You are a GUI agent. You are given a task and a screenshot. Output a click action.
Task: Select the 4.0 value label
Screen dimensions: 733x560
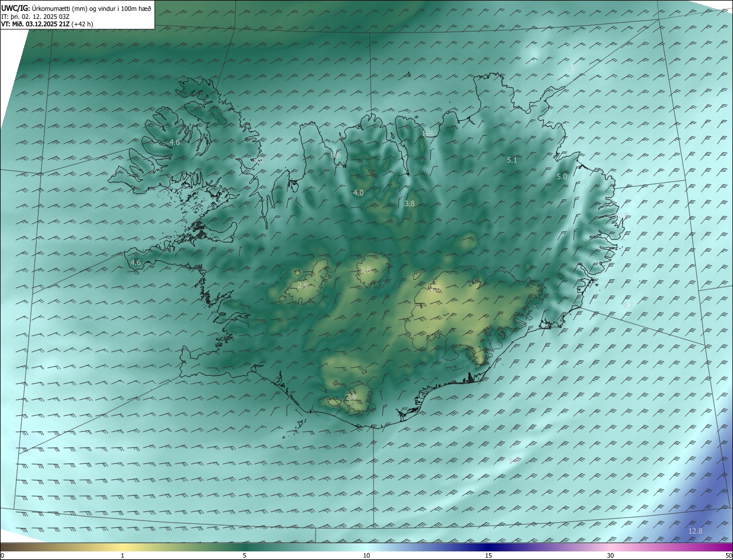pyautogui.click(x=358, y=193)
